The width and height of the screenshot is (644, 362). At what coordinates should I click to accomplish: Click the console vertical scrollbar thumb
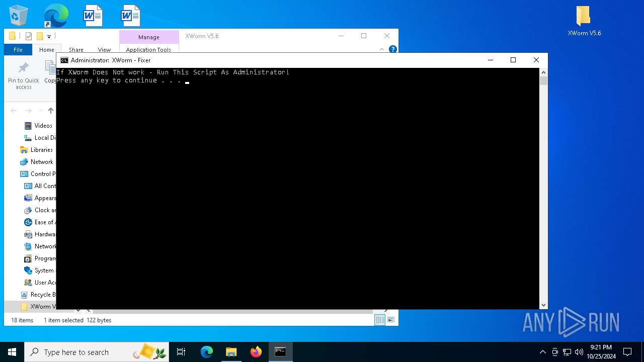(x=543, y=81)
